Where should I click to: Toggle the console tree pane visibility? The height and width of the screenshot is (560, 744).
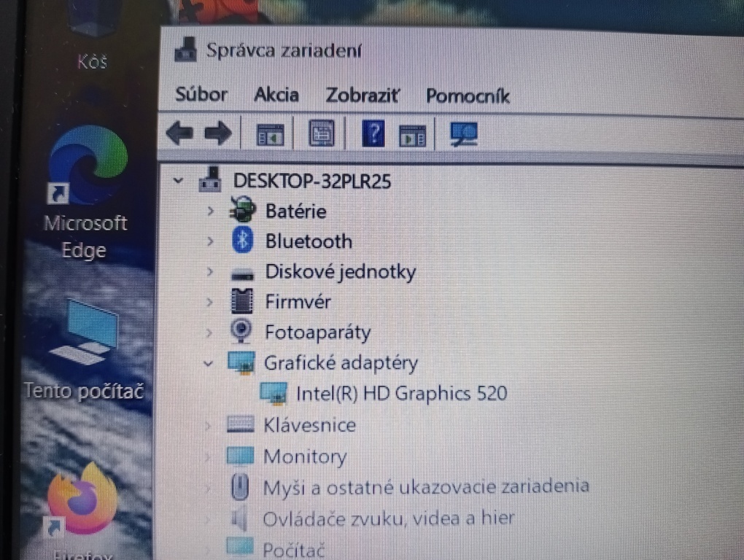point(269,133)
